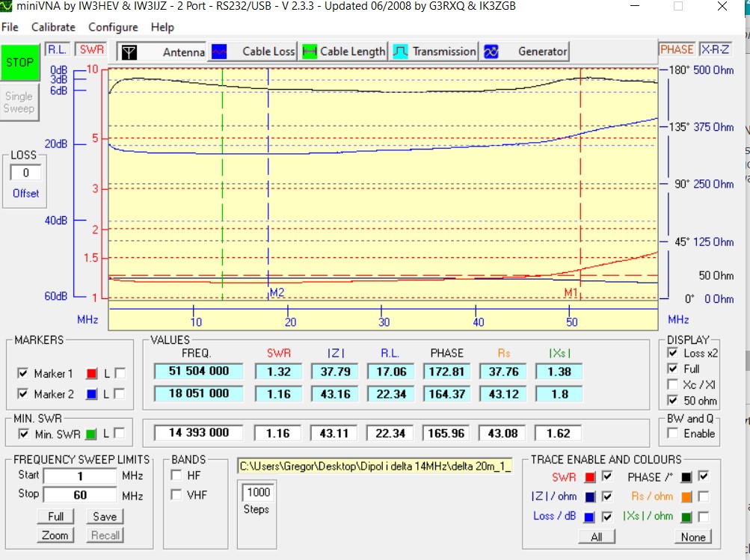This screenshot has width=750, height=560.
Task: Activate the Generator mode icon
Action: pyautogui.click(x=491, y=52)
